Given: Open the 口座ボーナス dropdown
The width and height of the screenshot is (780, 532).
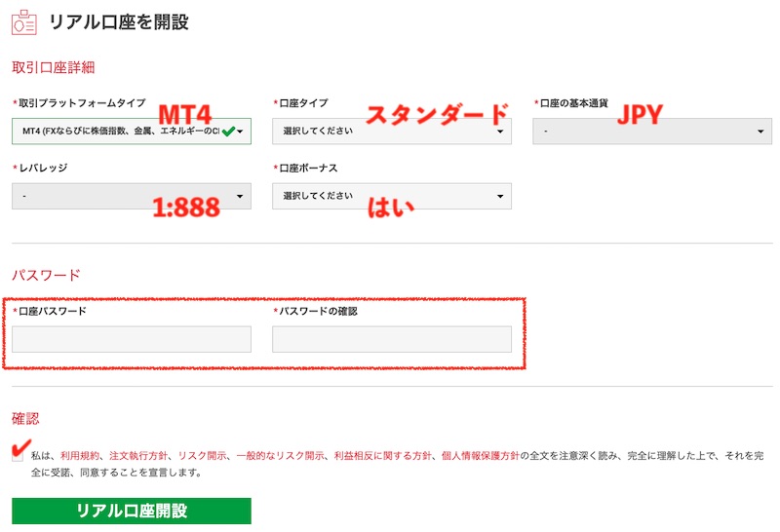Looking at the screenshot, I should (x=392, y=196).
